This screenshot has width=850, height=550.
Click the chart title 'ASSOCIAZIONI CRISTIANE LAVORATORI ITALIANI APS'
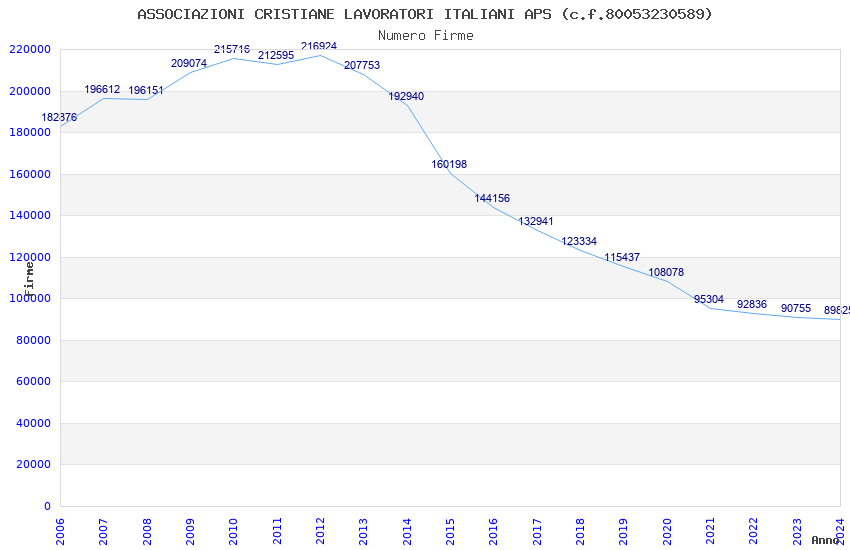pos(344,14)
